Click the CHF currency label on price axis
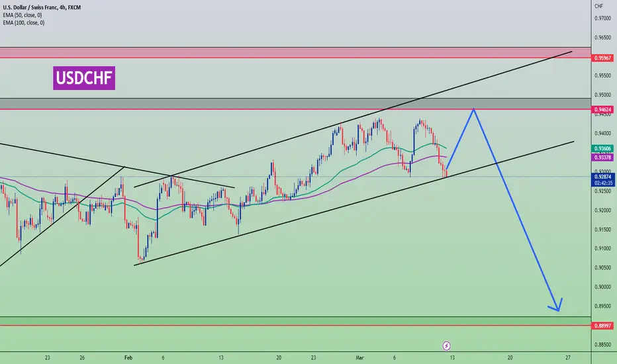This screenshot has width=617, height=364. (x=598, y=6)
